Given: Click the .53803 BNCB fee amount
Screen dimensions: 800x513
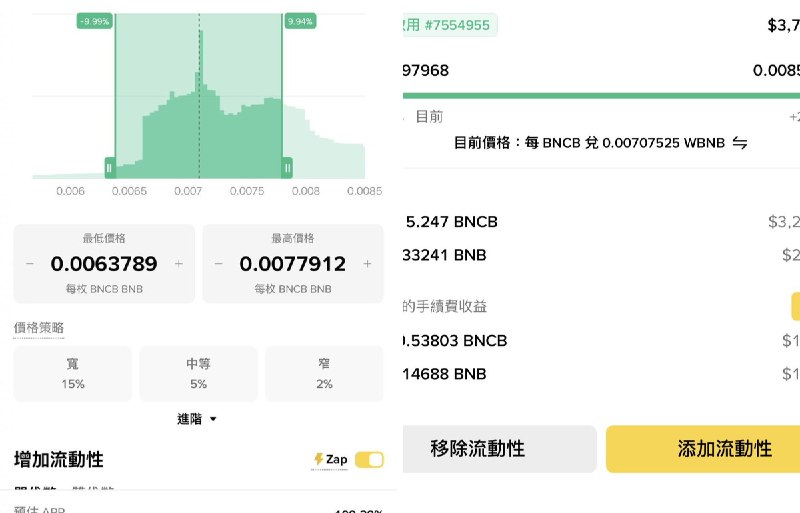Looking at the screenshot, I should (x=455, y=340).
